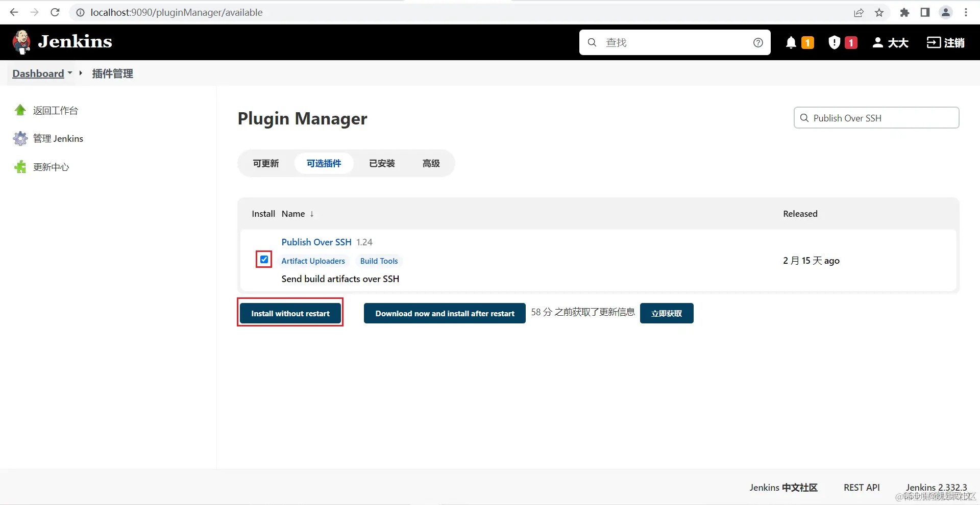This screenshot has height=505, width=980.
Task: Open the 已安装 tab
Action: point(382,163)
